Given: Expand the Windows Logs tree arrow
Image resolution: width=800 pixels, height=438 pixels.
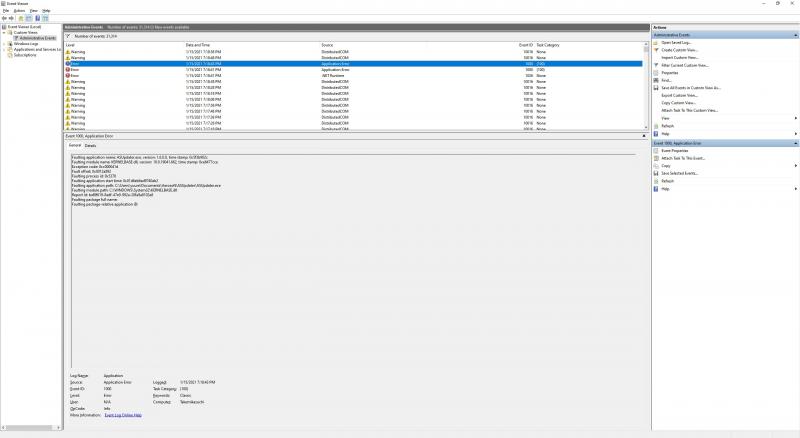Looking at the screenshot, I should tap(4, 44).
